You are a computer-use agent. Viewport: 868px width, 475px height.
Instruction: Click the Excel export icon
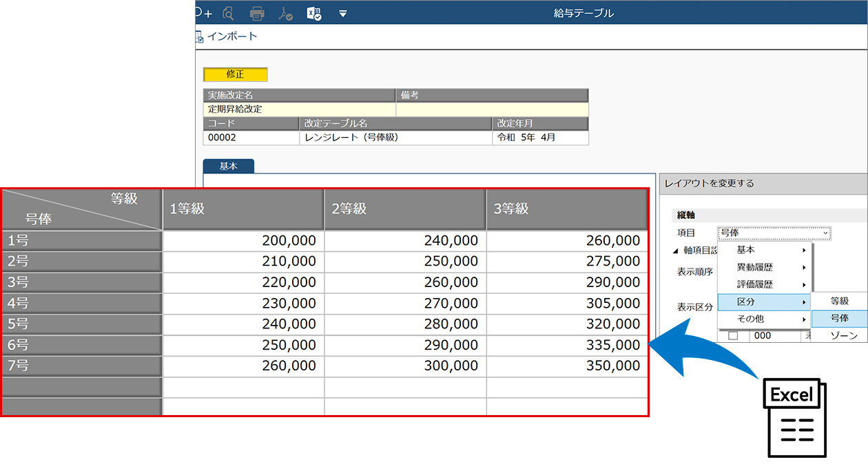314,13
